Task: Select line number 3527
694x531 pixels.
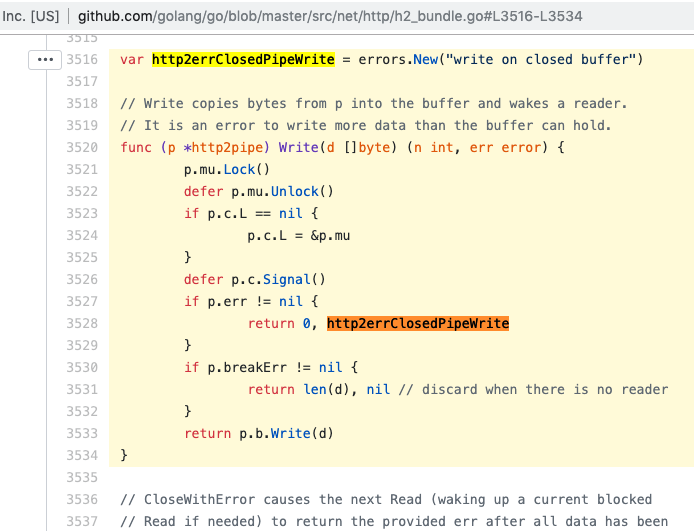Action: click(82, 301)
